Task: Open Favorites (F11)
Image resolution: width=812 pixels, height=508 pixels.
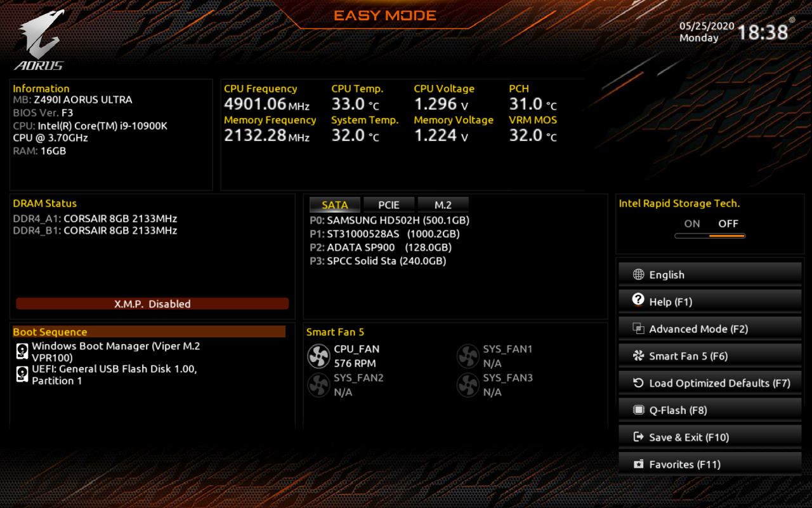Action: click(x=710, y=464)
